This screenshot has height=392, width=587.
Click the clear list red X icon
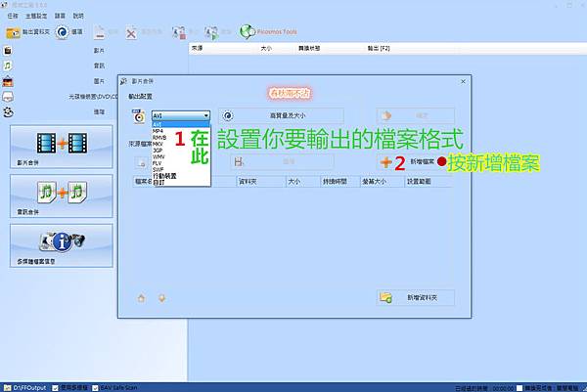click(131, 33)
